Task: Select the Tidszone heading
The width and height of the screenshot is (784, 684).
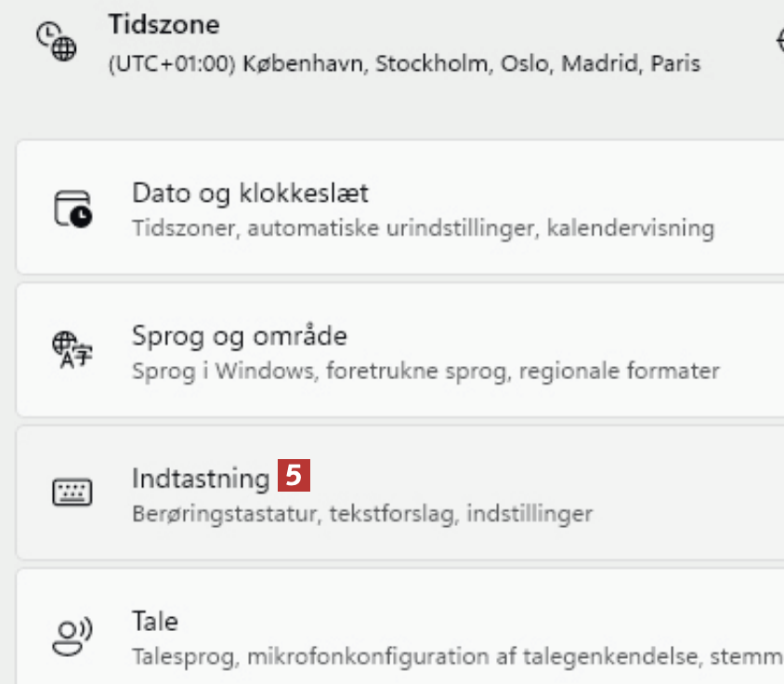Action: [164, 24]
